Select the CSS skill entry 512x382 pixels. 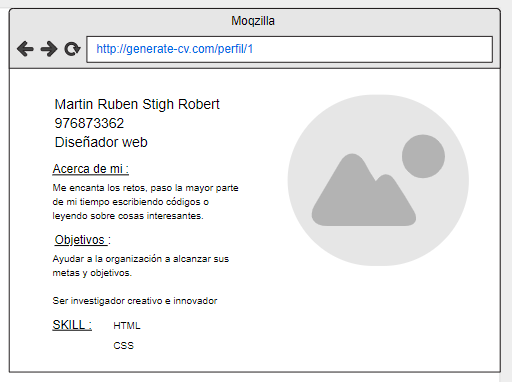[123, 345]
